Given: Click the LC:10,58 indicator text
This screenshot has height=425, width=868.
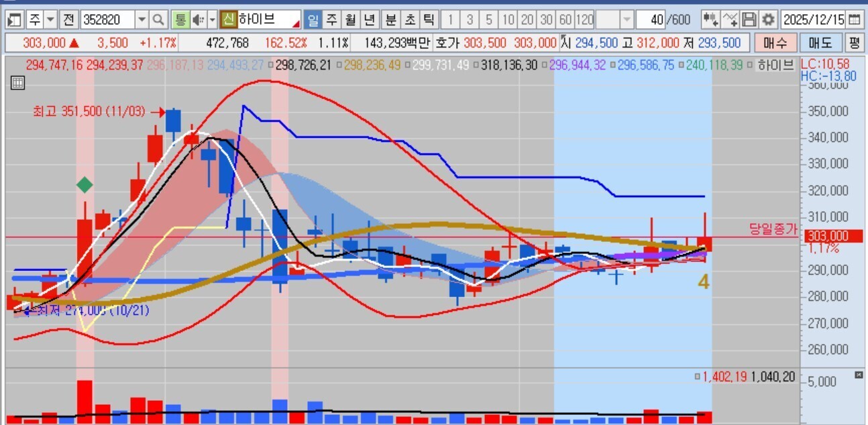Looking at the screenshot, I should click(824, 64).
